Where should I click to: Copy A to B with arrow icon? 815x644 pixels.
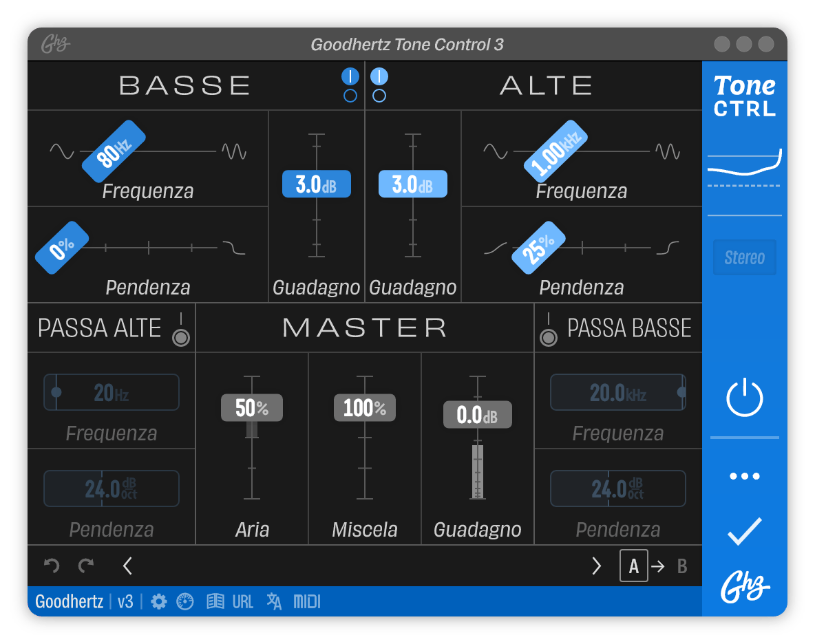(658, 566)
